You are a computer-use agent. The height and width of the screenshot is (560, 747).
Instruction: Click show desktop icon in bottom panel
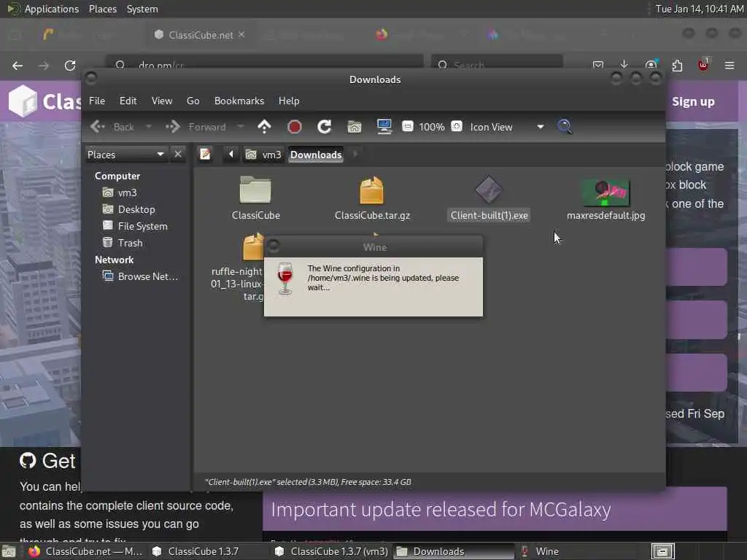point(8,552)
